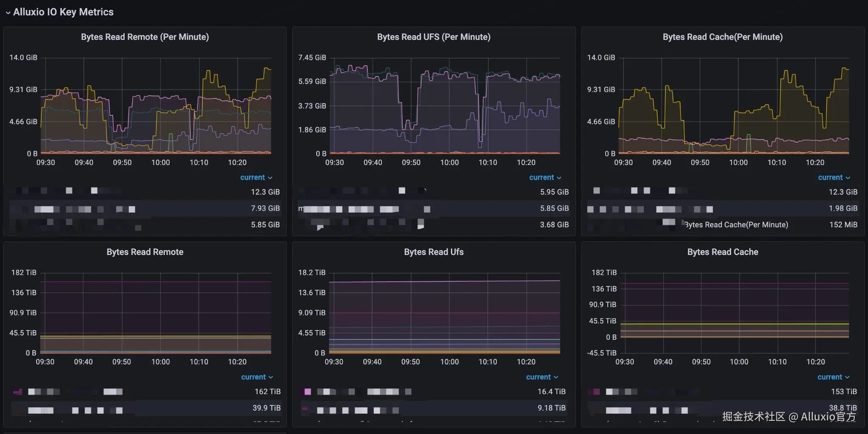
Task: Click the purple swatch of the 162 TiB series
Action: 18,392
